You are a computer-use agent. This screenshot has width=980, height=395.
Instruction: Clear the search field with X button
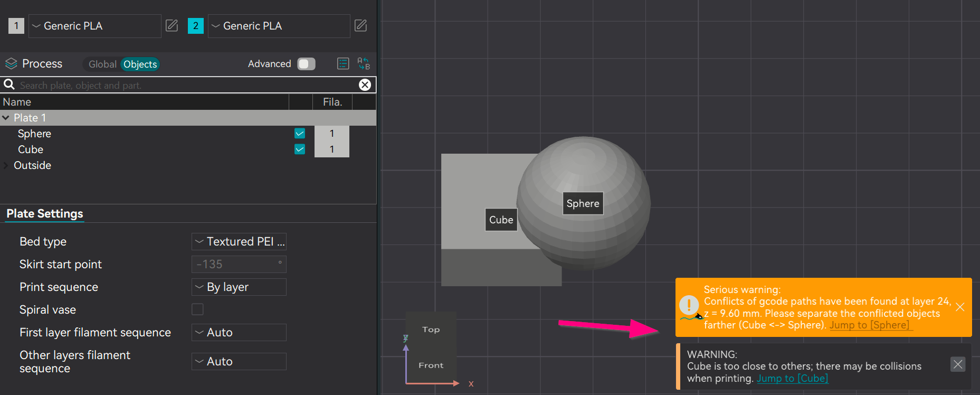pyautogui.click(x=365, y=85)
